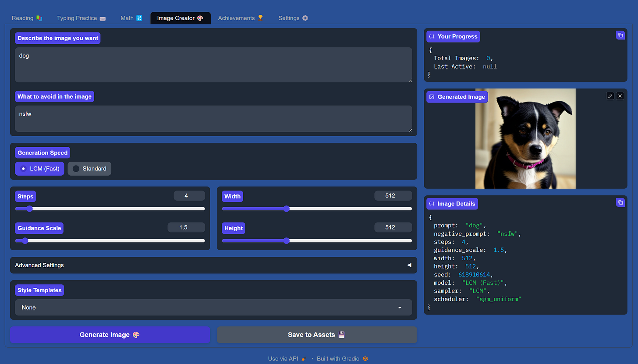Adjust the Width slider

pyautogui.click(x=317, y=209)
